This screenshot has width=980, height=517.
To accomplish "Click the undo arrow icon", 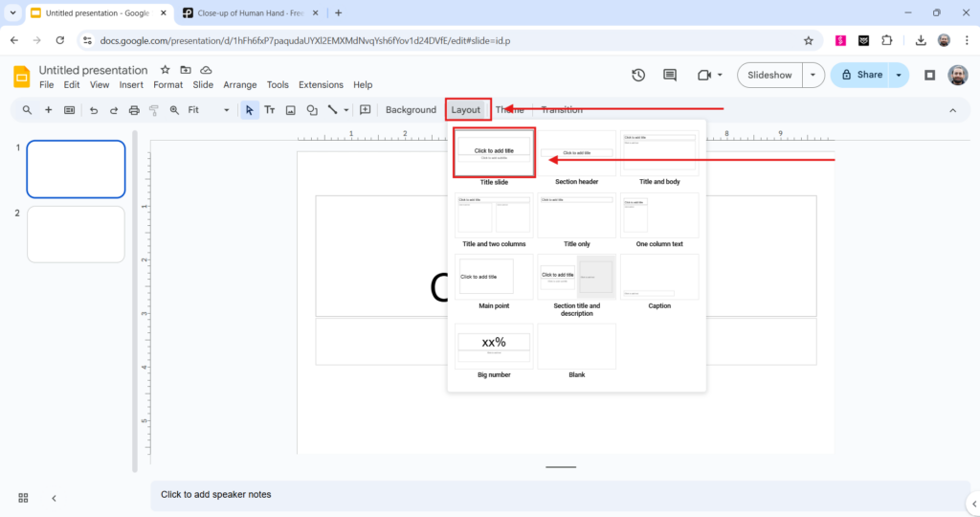I will [94, 110].
